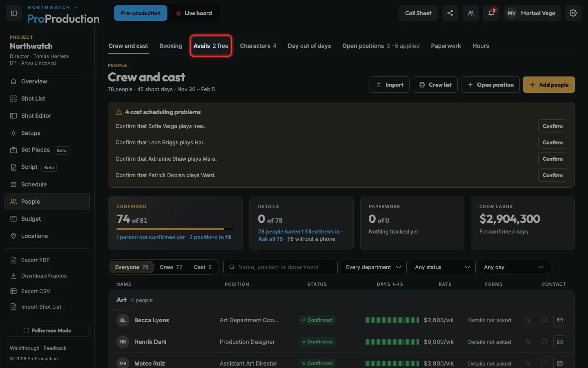
Task: Switch to Live board mode
Action: coord(194,13)
